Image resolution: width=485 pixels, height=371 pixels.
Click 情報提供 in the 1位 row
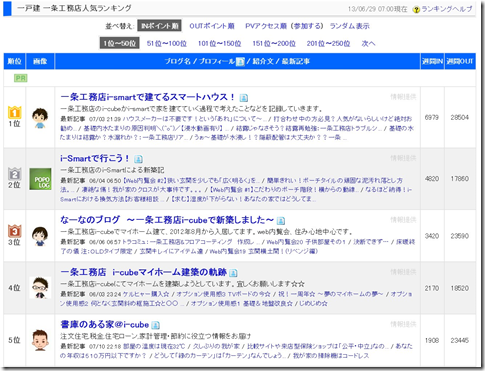(403, 97)
